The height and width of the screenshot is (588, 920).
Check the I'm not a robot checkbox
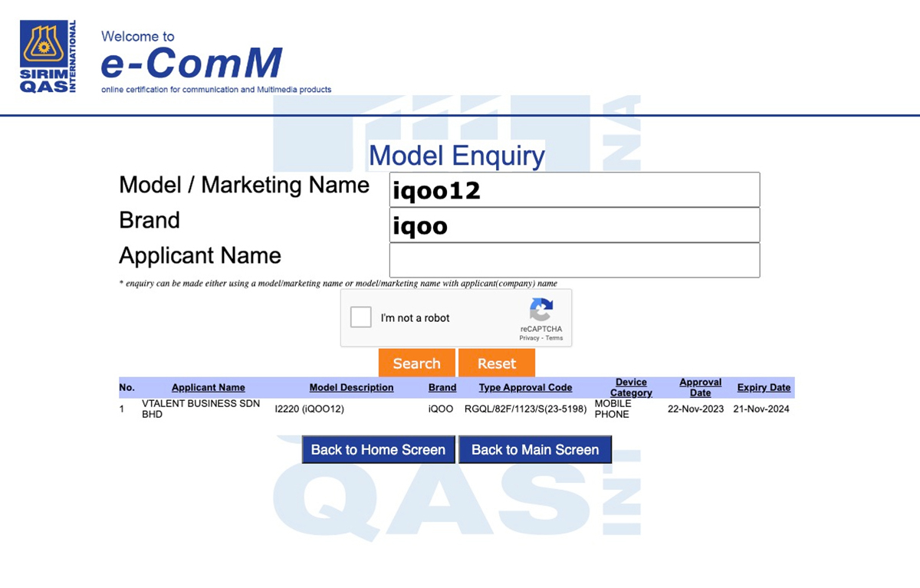pyautogui.click(x=361, y=317)
